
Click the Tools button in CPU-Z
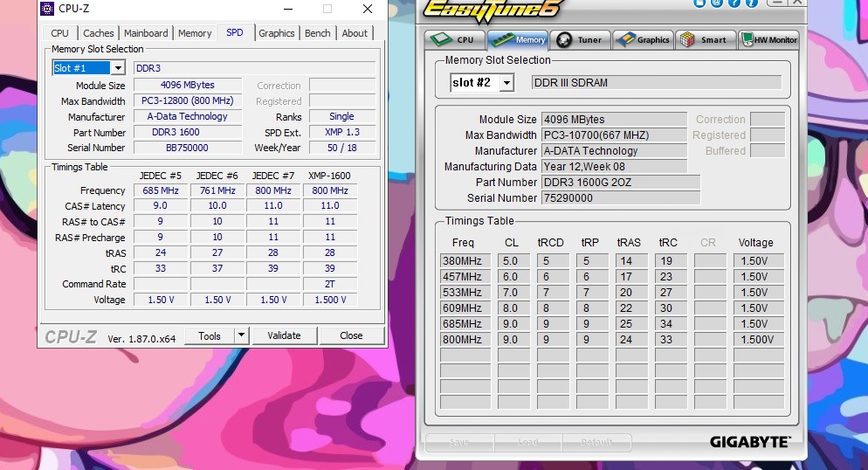pyautogui.click(x=210, y=335)
